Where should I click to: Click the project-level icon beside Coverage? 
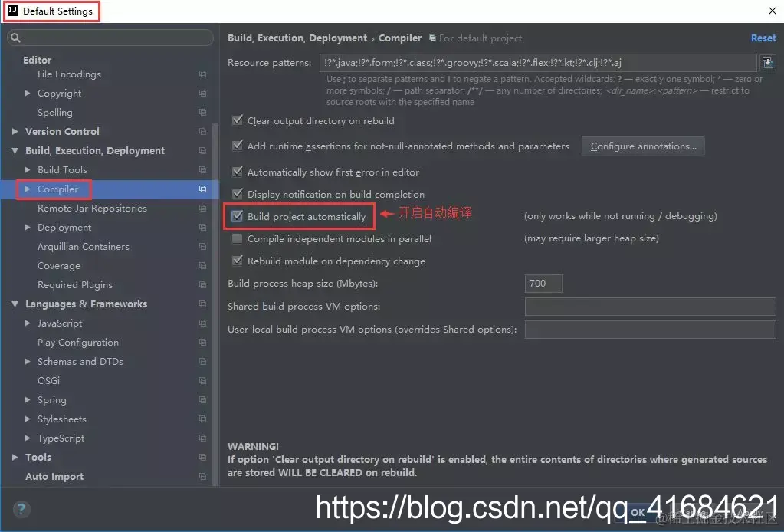coord(202,265)
